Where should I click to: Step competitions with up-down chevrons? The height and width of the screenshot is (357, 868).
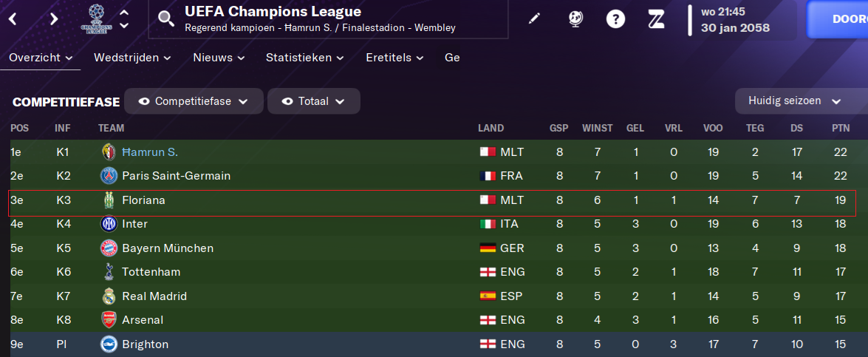[125, 18]
